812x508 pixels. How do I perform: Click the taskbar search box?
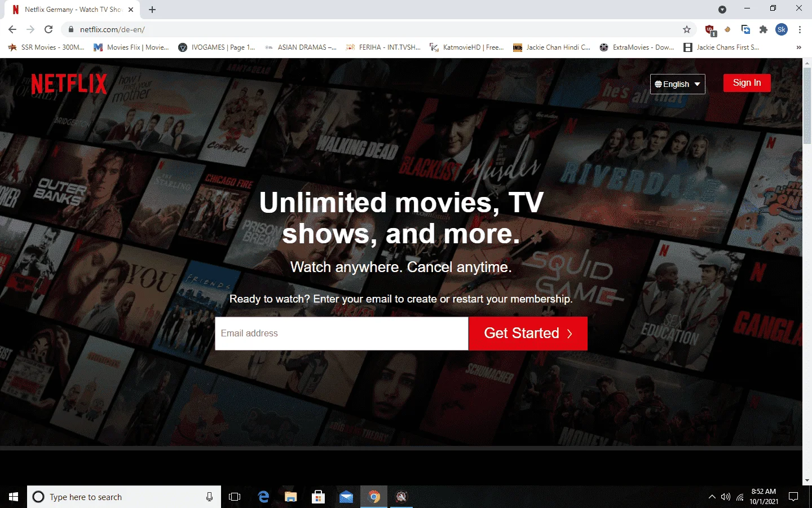124,497
